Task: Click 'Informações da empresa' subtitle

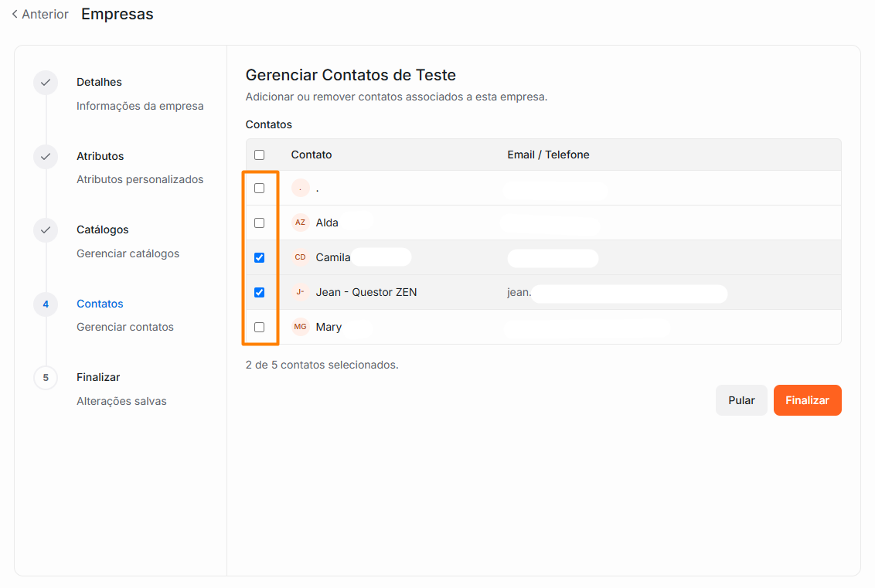Action: (140, 106)
